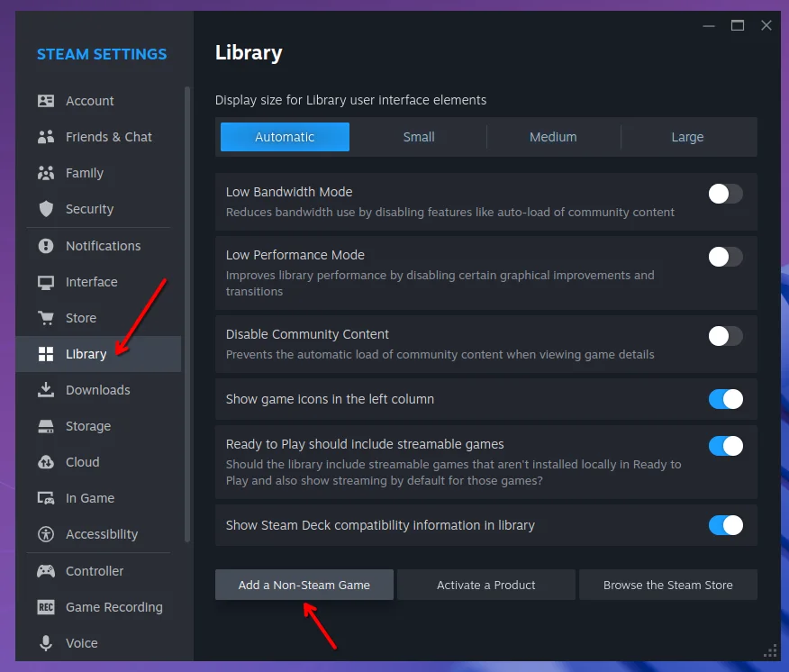
Task: Click Browse the Steam Store button
Action: (x=668, y=585)
